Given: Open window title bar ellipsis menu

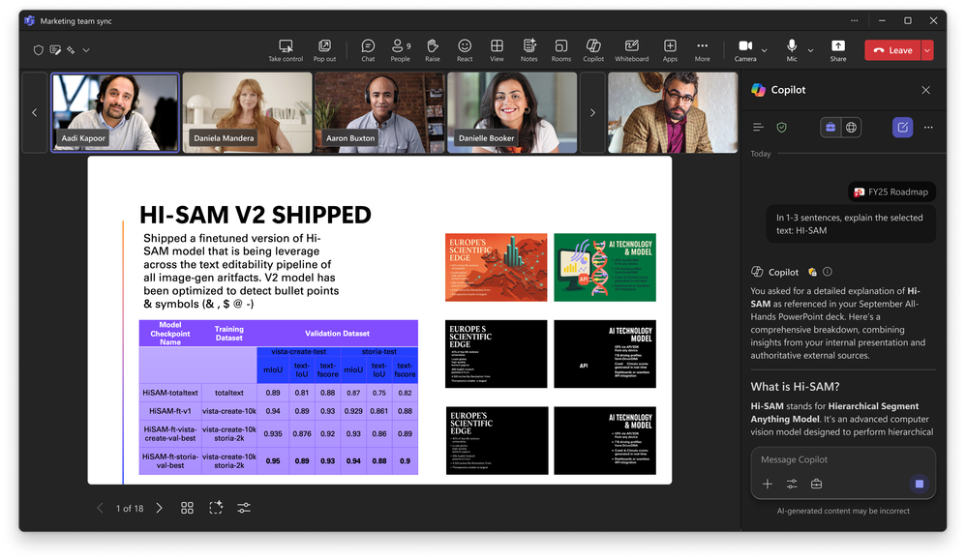Looking at the screenshot, I should click(x=854, y=20).
